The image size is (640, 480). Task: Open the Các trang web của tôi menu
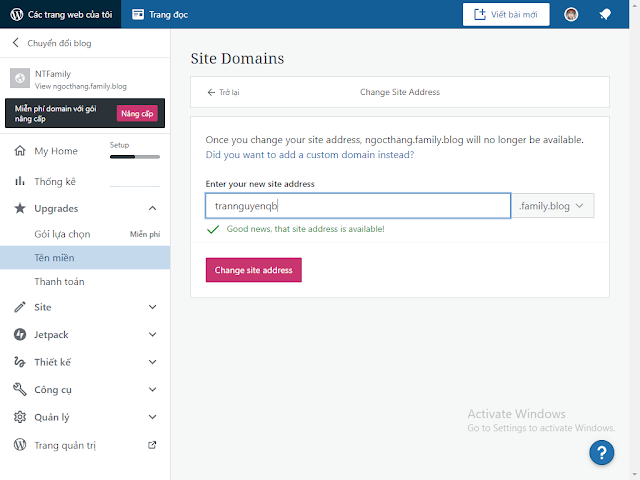click(61, 14)
